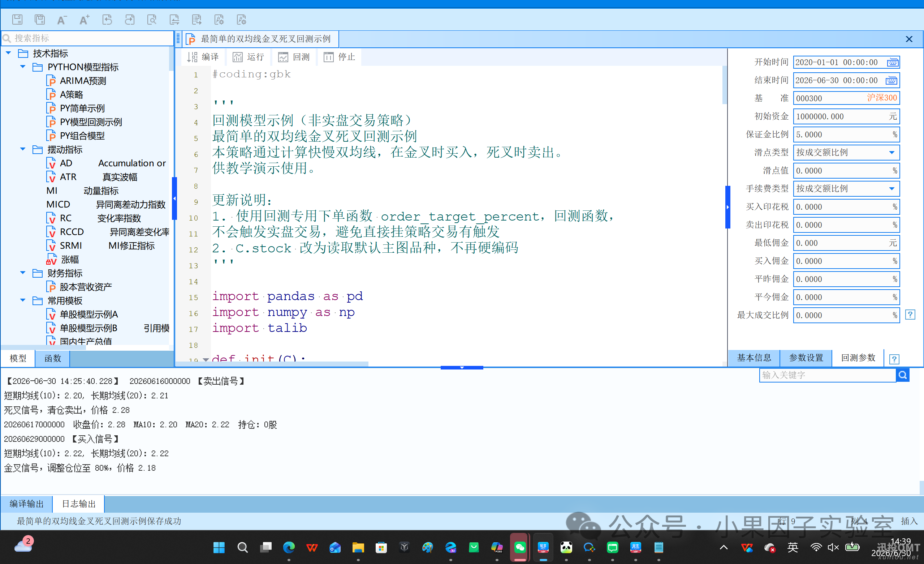Close the strategy editor with X
Screen dimensions: 924x564
[x=909, y=39]
